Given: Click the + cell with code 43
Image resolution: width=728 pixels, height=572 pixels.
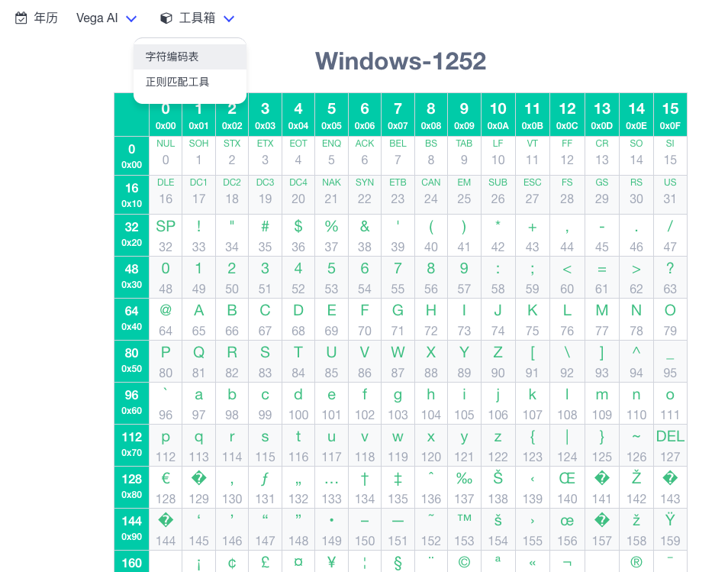Looking at the screenshot, I should pyautogui.click(x=533, y=235).
